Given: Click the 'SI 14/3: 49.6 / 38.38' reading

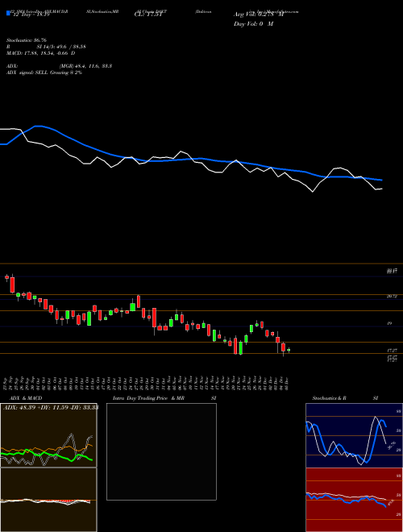Looking at the screenshot, I should pyautogui.click(x=61, y=47).
